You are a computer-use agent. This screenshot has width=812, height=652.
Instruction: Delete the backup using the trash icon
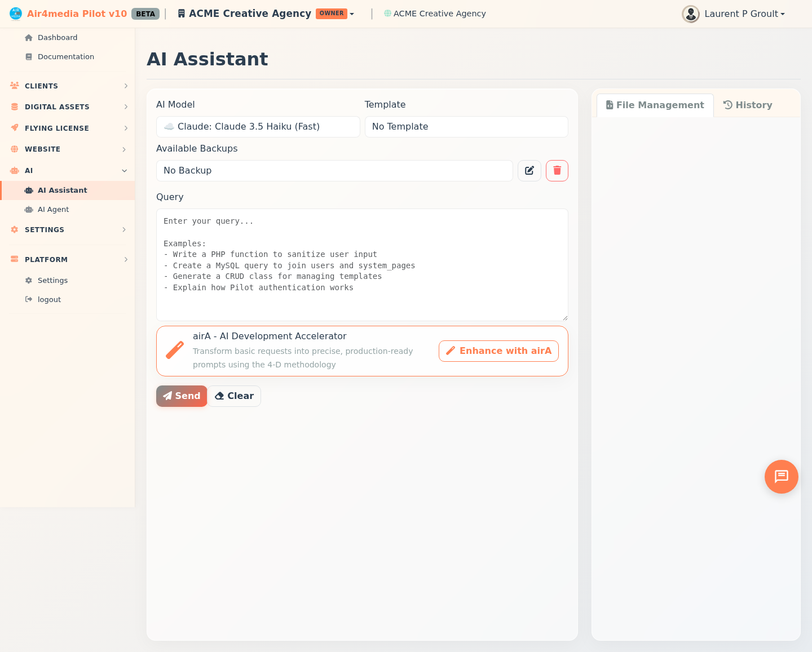point(557,170)
